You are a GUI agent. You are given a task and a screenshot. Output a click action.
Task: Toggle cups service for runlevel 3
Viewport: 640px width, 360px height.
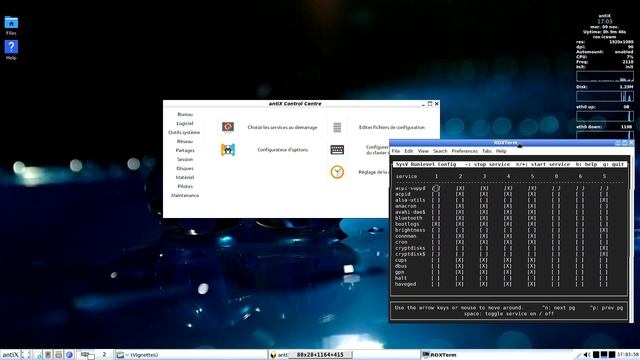484,260
